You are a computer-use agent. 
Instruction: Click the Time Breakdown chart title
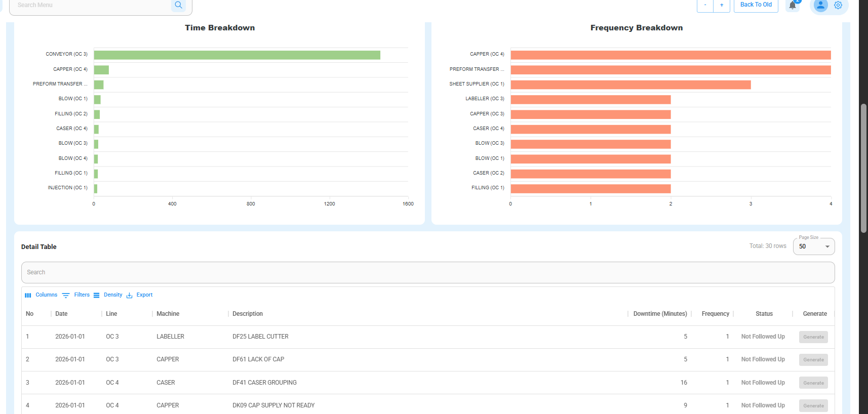pyautogui.click(x=220, y=28)
